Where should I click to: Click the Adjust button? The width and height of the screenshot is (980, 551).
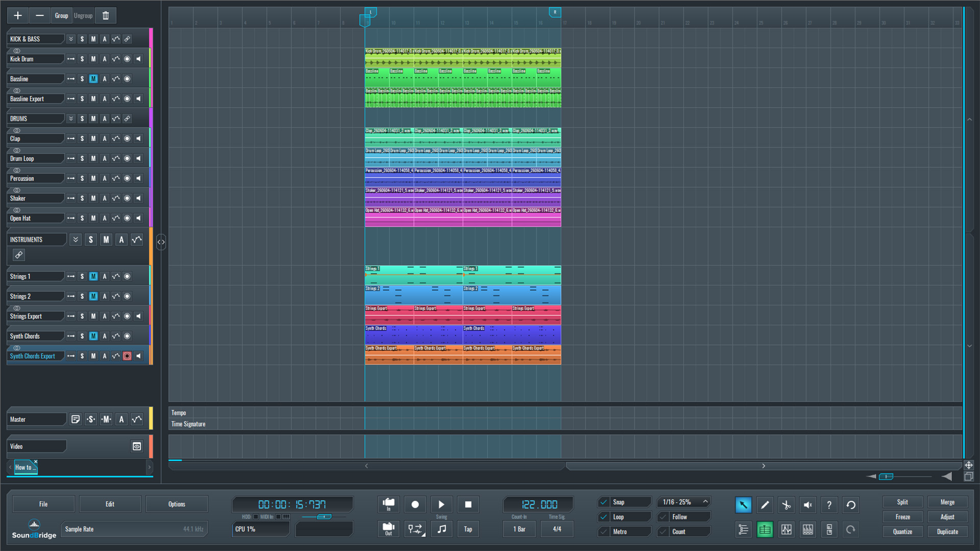click(947, 517)
